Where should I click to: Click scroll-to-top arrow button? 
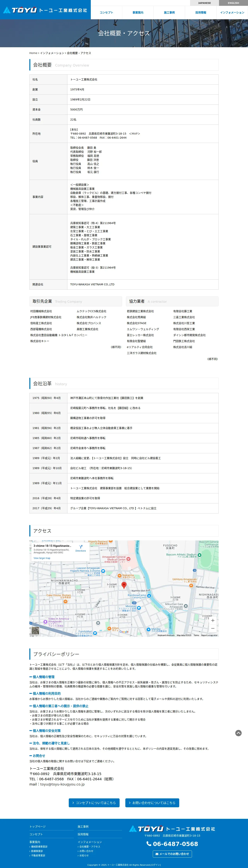[238, 733]
